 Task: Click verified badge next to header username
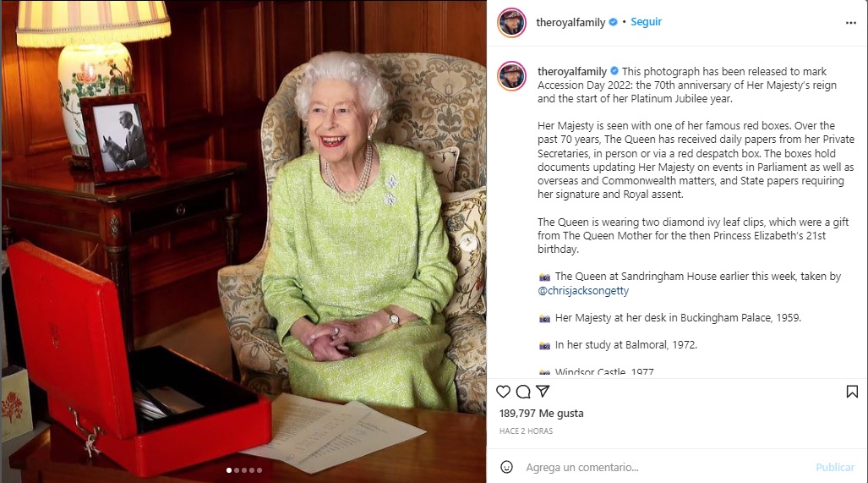click(x=614, y=22)
